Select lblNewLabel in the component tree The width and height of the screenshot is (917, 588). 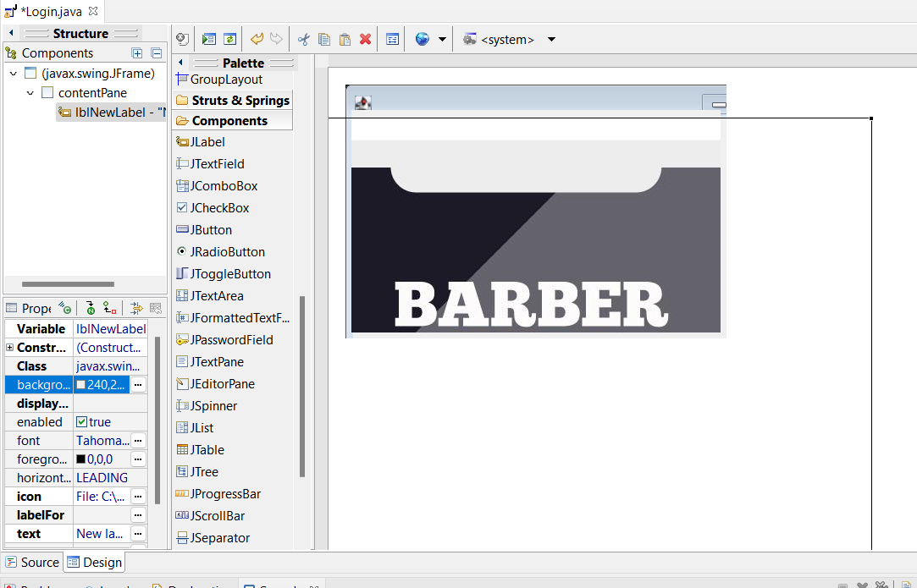(112, 113)
